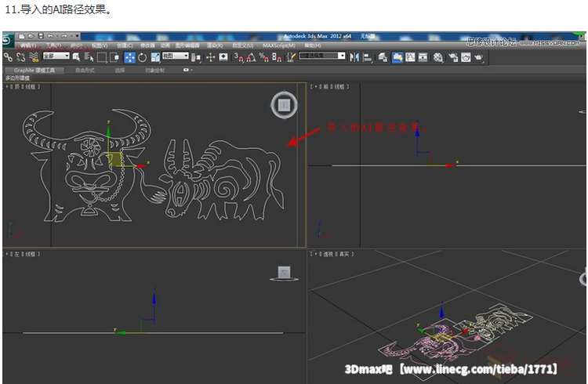
Task: Open the 帮助(H) menu
Action: click(313, 45)
